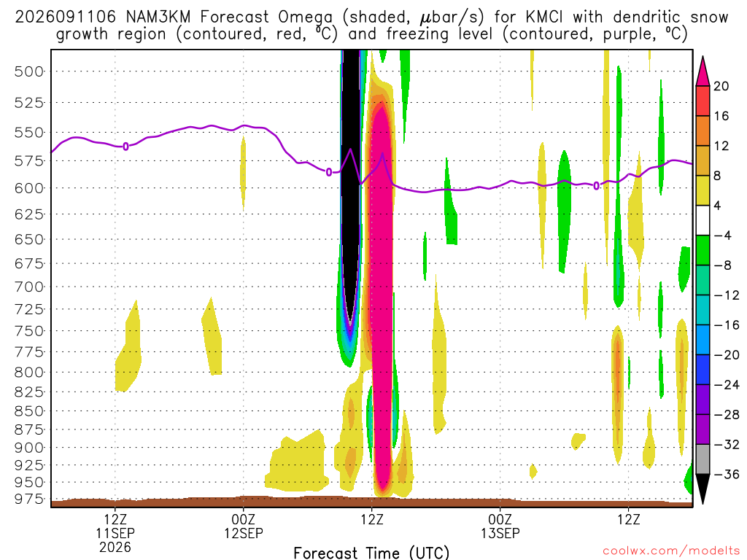
Task: Click the pink top arrow of colorbar
Action: (x=703, y=71)
